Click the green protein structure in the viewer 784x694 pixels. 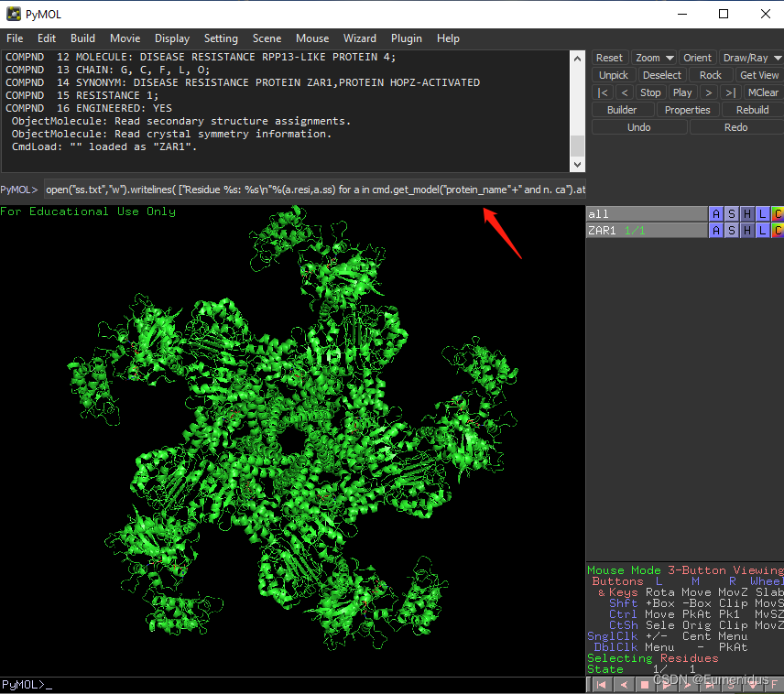(292, 430)
